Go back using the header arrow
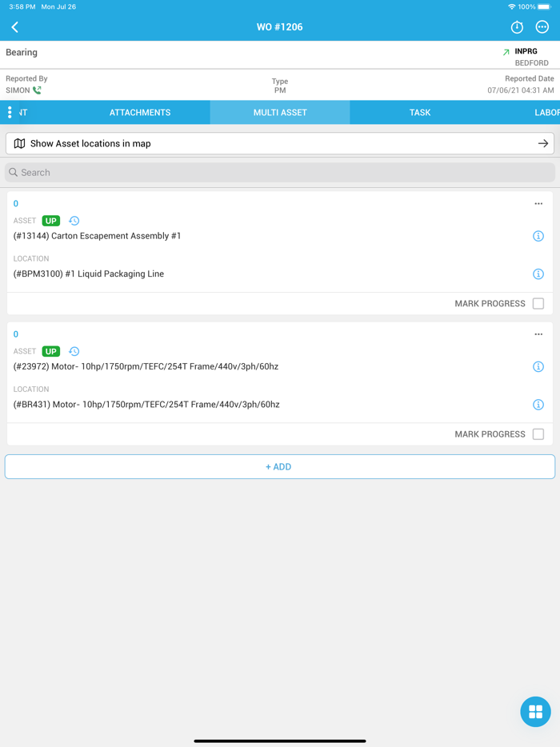Image resolution: width=560 pixels, height=747 pixels. tap(14, 27)
